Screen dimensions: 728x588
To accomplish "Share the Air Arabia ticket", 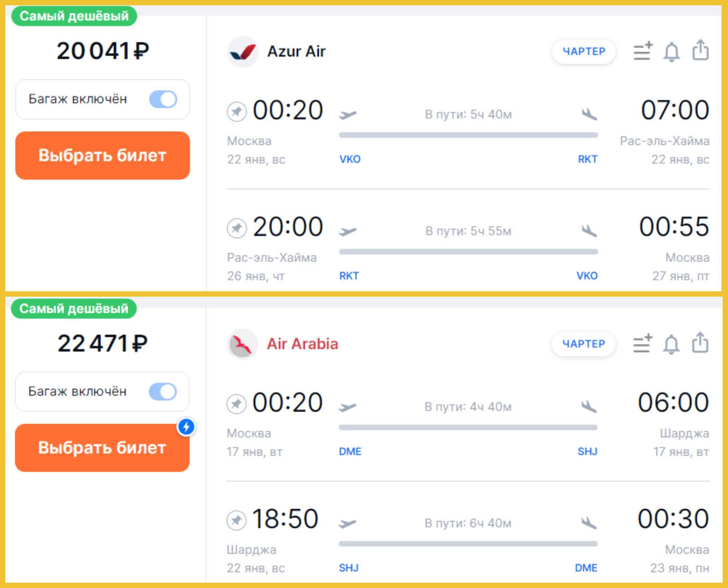I will [700, 343].
